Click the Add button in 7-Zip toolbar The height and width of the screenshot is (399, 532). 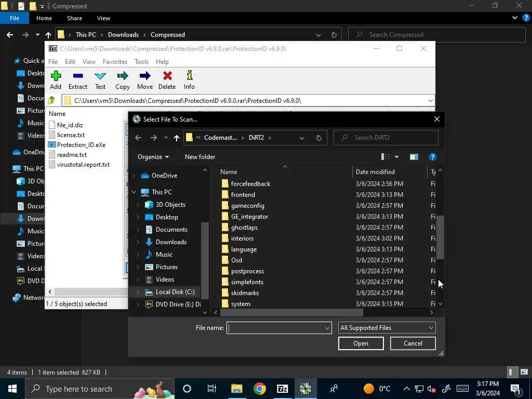point(56,80)
